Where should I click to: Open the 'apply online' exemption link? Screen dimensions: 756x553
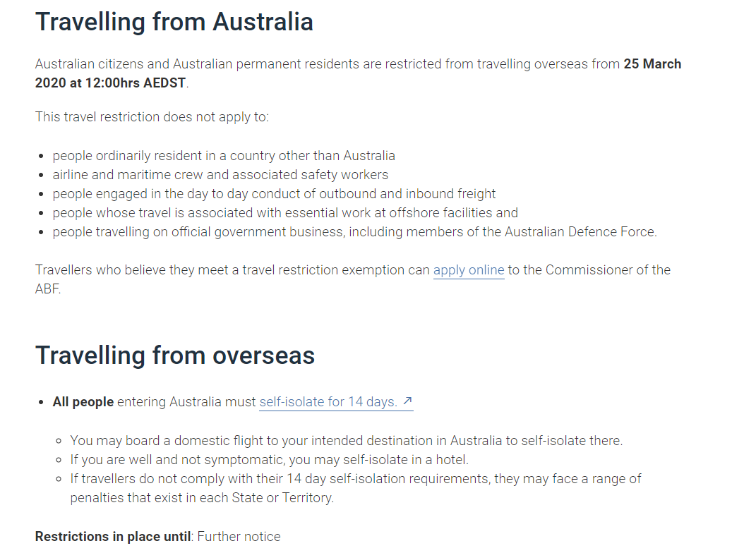[x=469, y=270]
